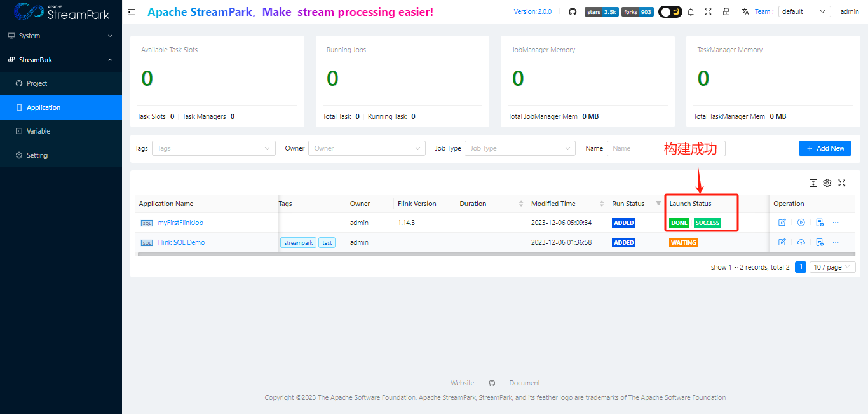
Task: Open the admin user menu
Action: (x=850, y=11)
